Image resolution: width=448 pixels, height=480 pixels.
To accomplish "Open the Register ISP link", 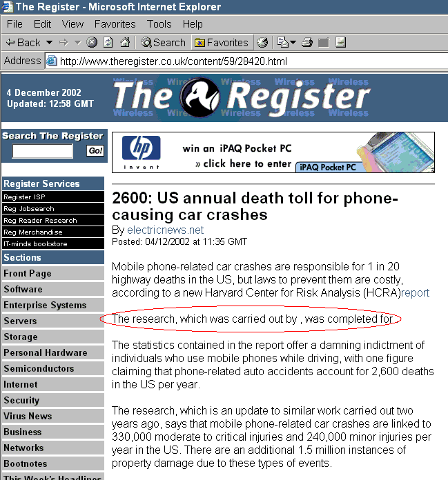I will coord(53,197).
